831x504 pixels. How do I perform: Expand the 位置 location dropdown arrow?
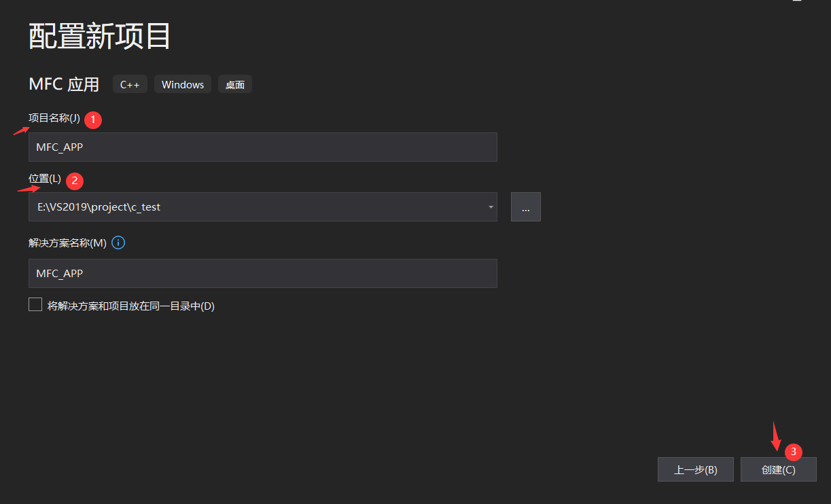pos(491,207)
